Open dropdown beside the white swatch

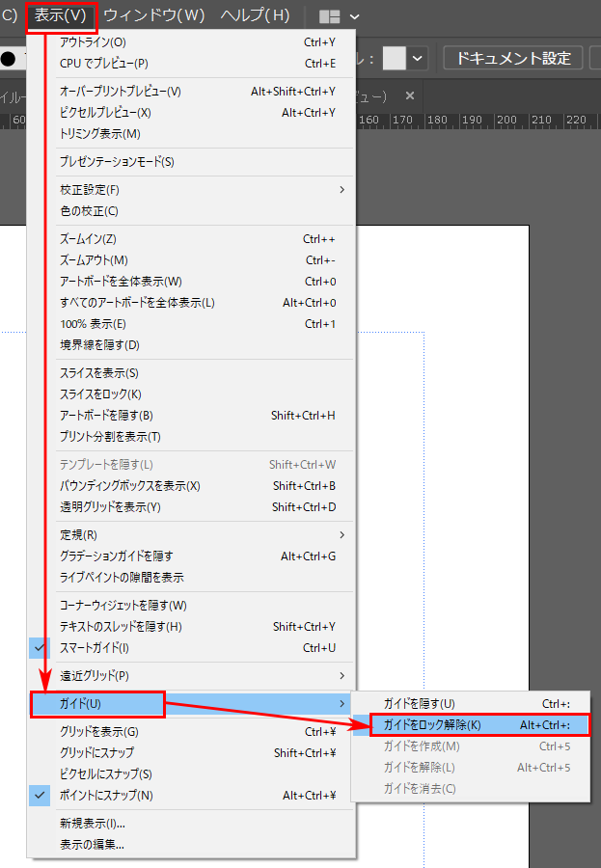click(418, 58)
